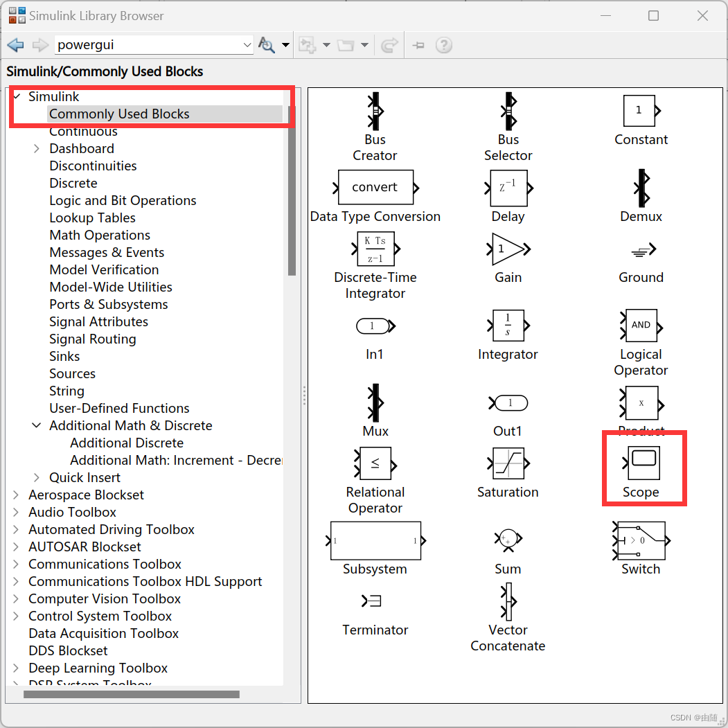Select the Bus Selector block
The image size is (728, 728).
coord(508,112)
